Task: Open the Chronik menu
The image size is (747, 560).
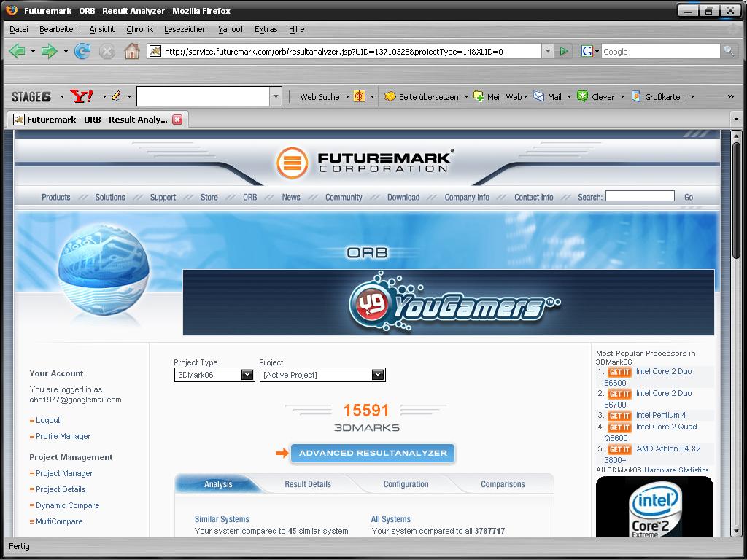Action: point(139,29)
